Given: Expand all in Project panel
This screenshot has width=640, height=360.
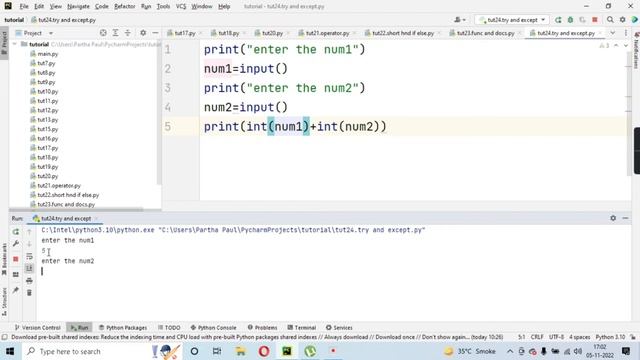Looking at the screenshot, I should (x=116, y=33).
